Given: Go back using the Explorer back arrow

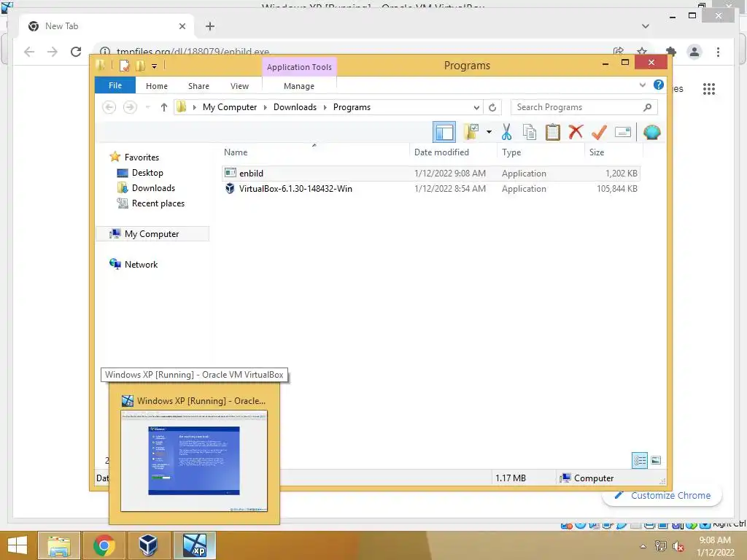Looking at the screenshot, I should (109, 107).
